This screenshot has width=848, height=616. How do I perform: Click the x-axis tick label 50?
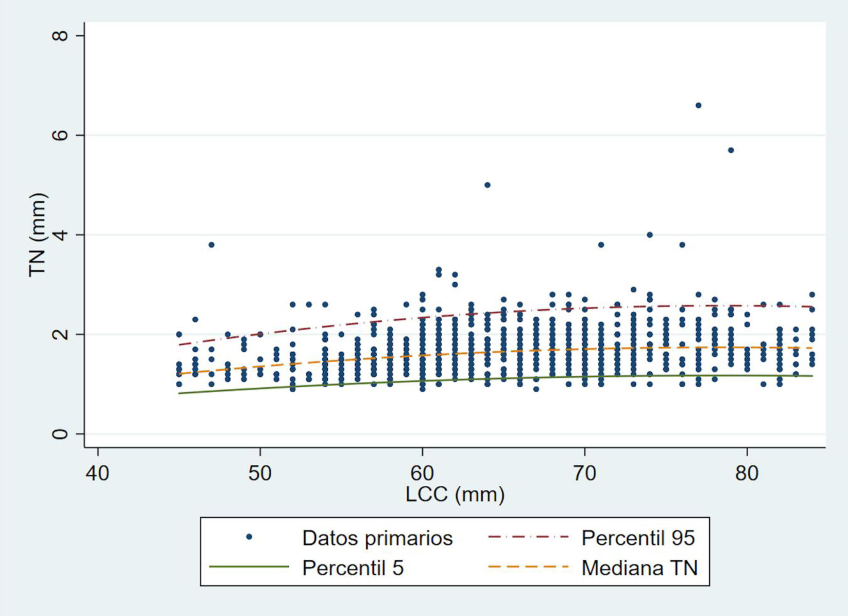pos(260,473)
